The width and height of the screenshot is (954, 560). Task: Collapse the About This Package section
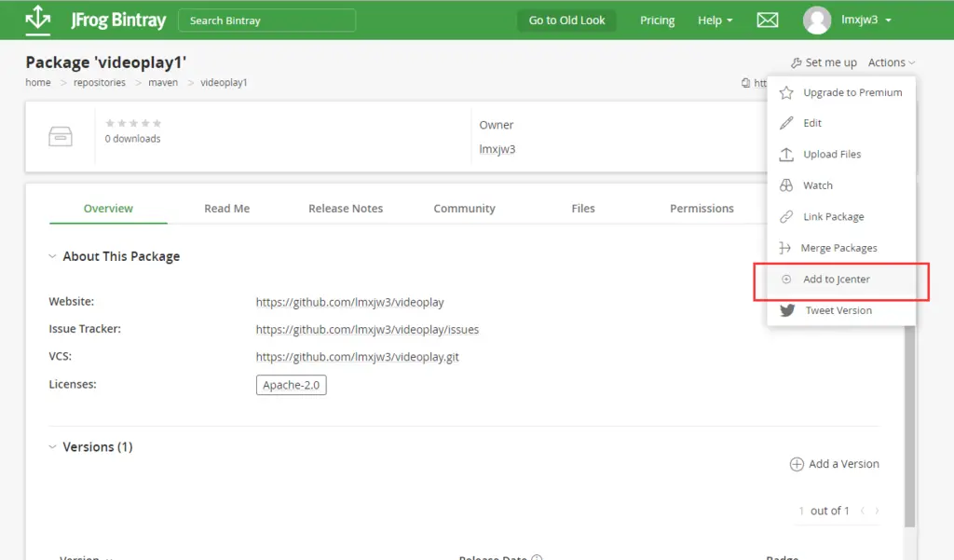52,256
